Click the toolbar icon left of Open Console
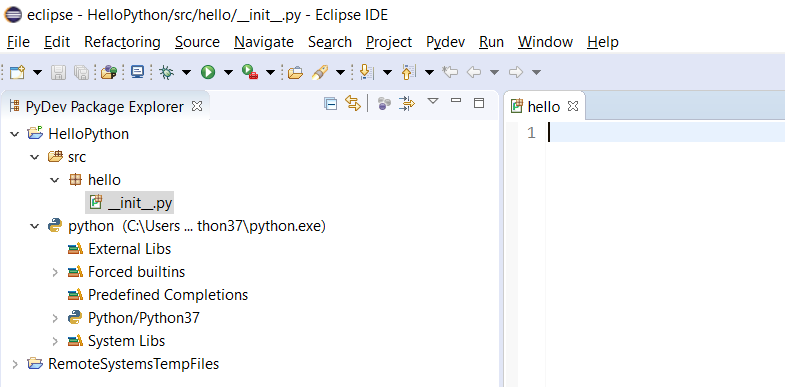Image resolution: width=785 pixels, height=387 pixels. tap(109, 73)
